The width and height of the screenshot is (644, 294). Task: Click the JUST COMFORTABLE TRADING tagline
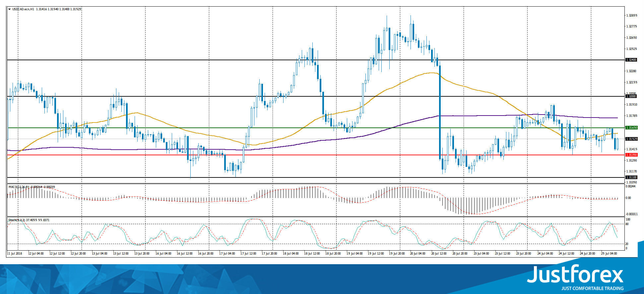tap(592, 288)
